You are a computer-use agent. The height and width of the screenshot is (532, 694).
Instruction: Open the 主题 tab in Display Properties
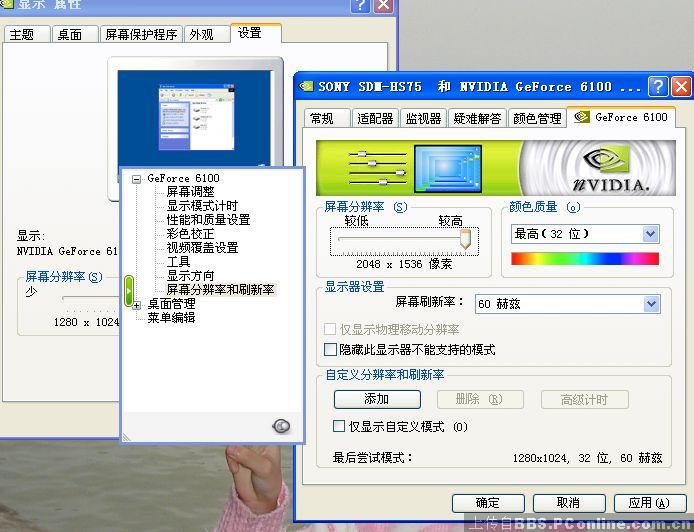(27, 34)
